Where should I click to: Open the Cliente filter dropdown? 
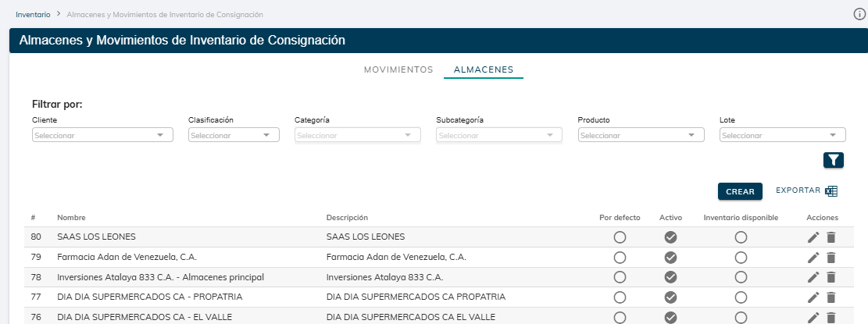tap(102, 135)
